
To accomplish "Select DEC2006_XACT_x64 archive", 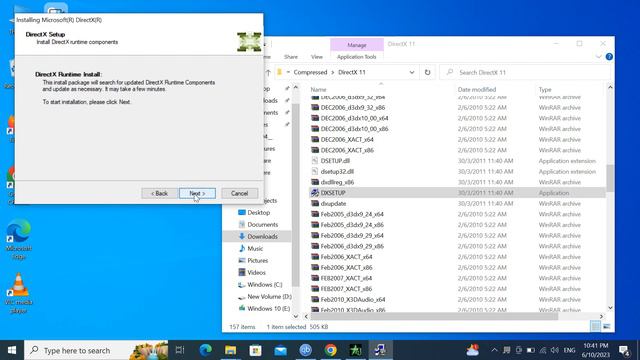I will 347,139.
